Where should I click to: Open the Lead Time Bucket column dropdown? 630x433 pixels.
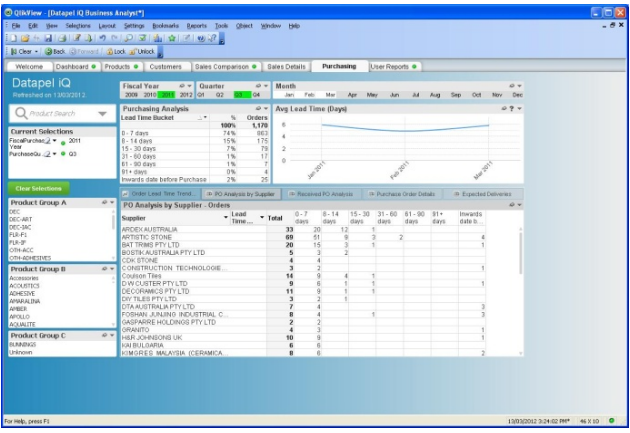coord(205,118)
